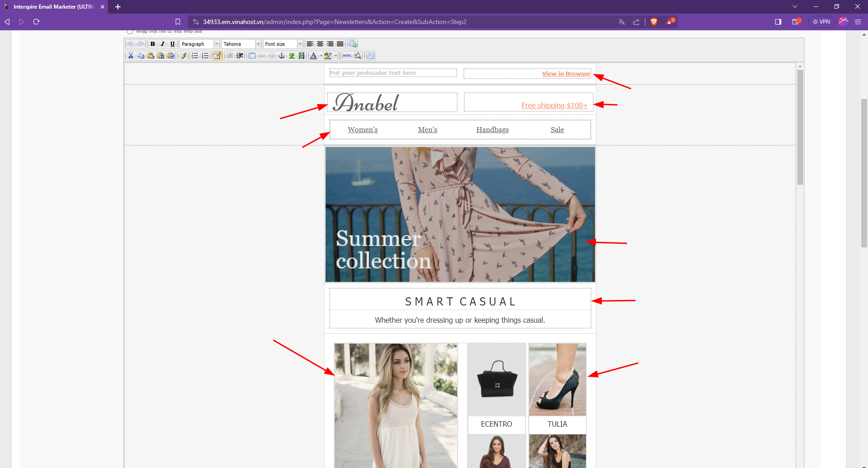
Task: Click the View in Browser link
Action: [566, 74]
